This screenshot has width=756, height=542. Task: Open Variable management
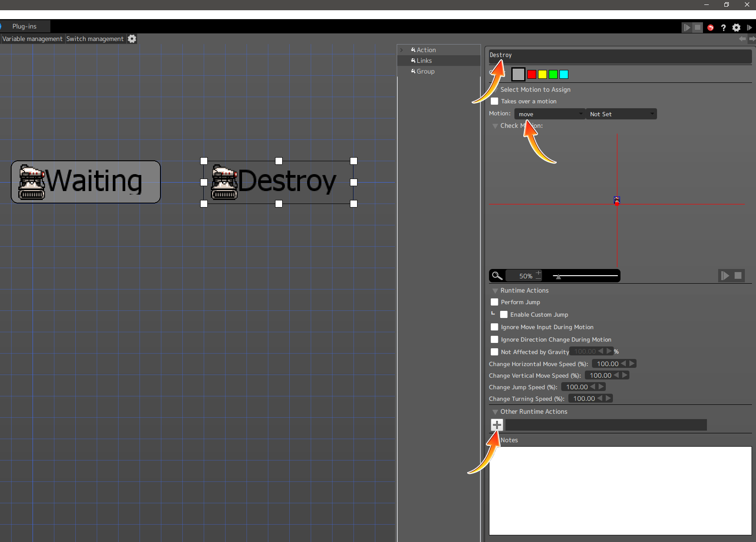[33, 39]
